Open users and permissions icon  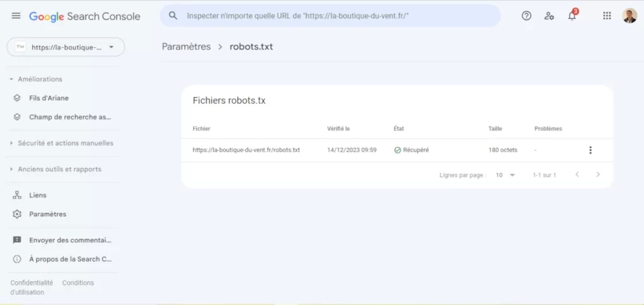point(549,16)
